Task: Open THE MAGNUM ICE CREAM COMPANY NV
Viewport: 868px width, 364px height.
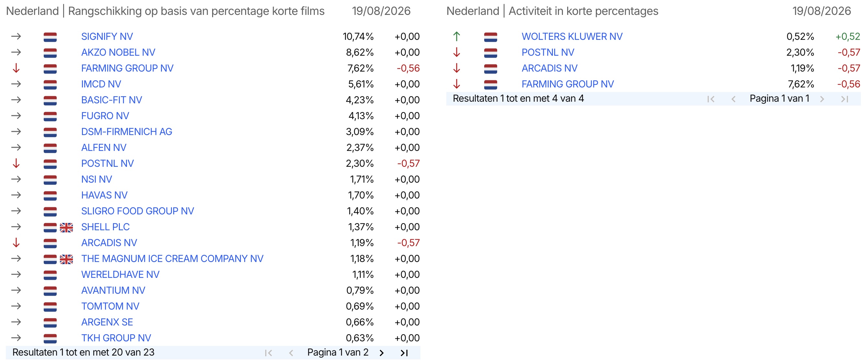Action: pyautogui.click(x=172, y=258)
